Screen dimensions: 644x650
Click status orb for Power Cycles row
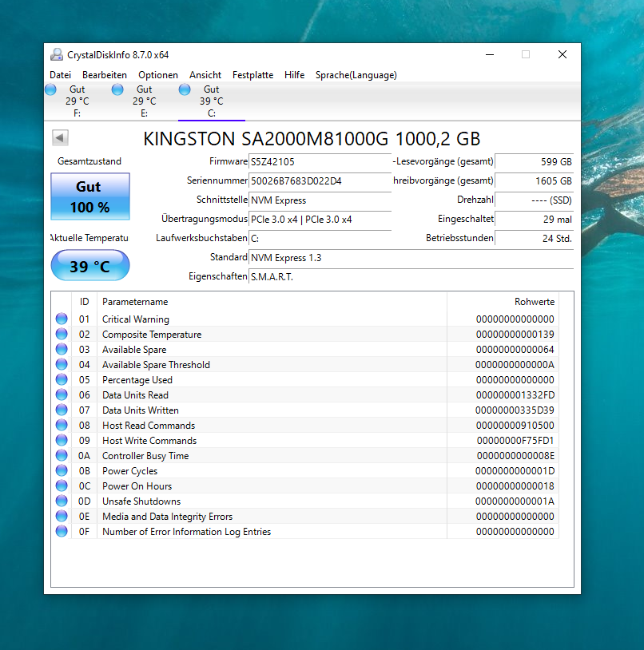pos(62,470)
